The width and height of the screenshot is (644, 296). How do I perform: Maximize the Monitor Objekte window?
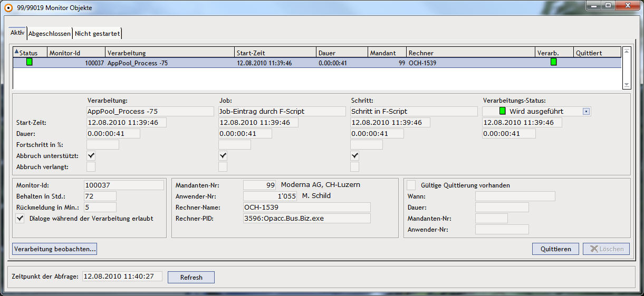pos(608,5)
